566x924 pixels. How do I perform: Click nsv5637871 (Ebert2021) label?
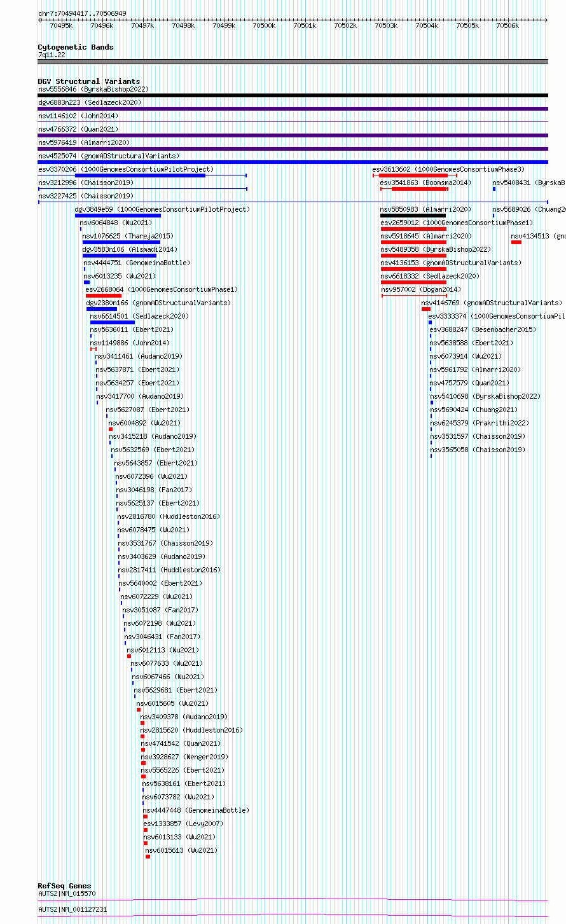point(137,369)
